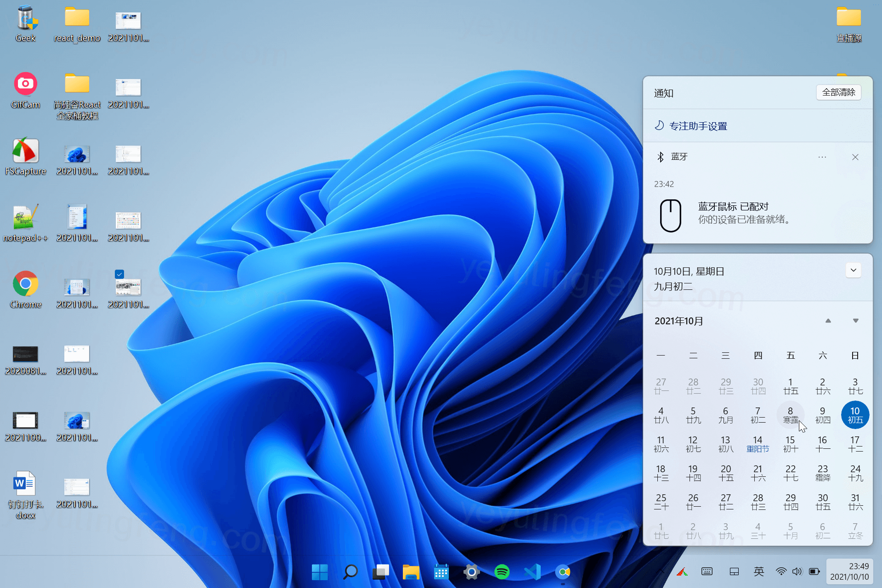This screenshot has height=588, width=882.
Task: Open the File Explorer taskbar icon
Action: click(x=411, y=572)
